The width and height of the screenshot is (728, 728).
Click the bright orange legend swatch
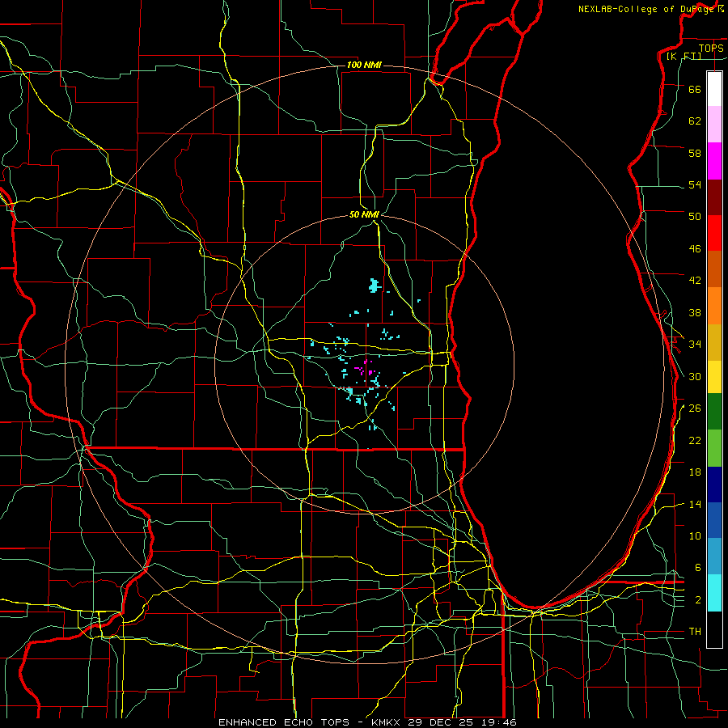714,306
